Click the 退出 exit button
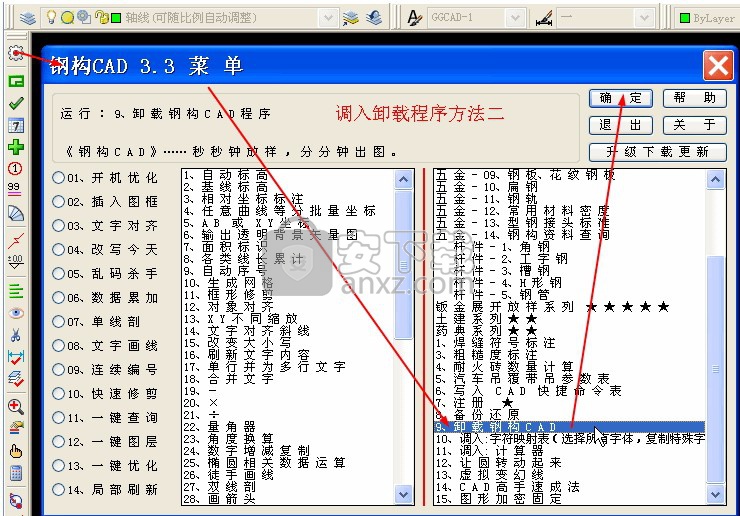Image resolution: width=740 pixels, height=516 pixels. (x=621, y=125)
